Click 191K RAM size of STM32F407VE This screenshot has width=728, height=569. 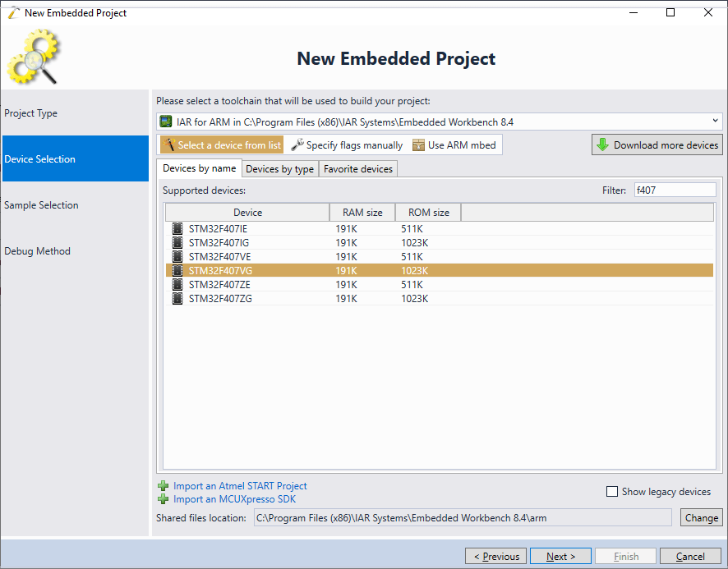pyautogui.click(x=347, y=257)
